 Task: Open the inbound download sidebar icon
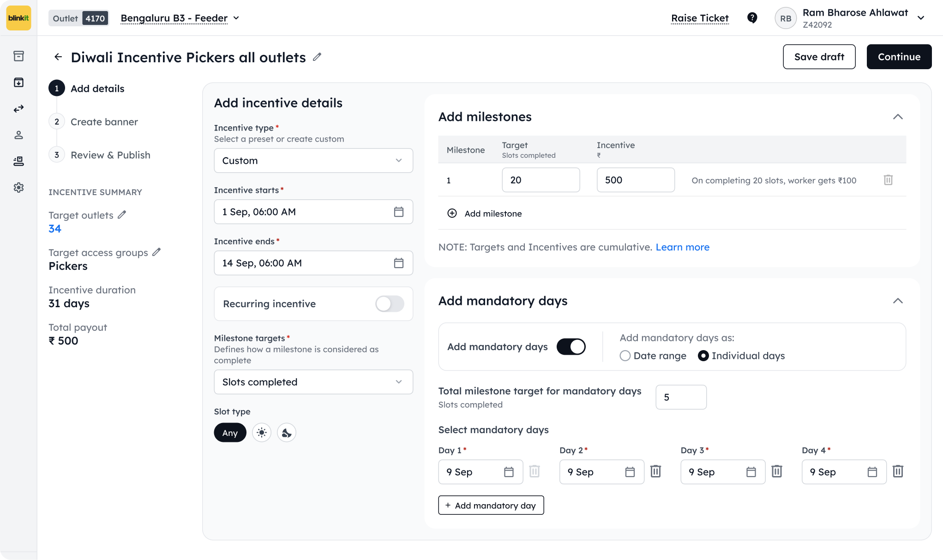tap(18, 83)
